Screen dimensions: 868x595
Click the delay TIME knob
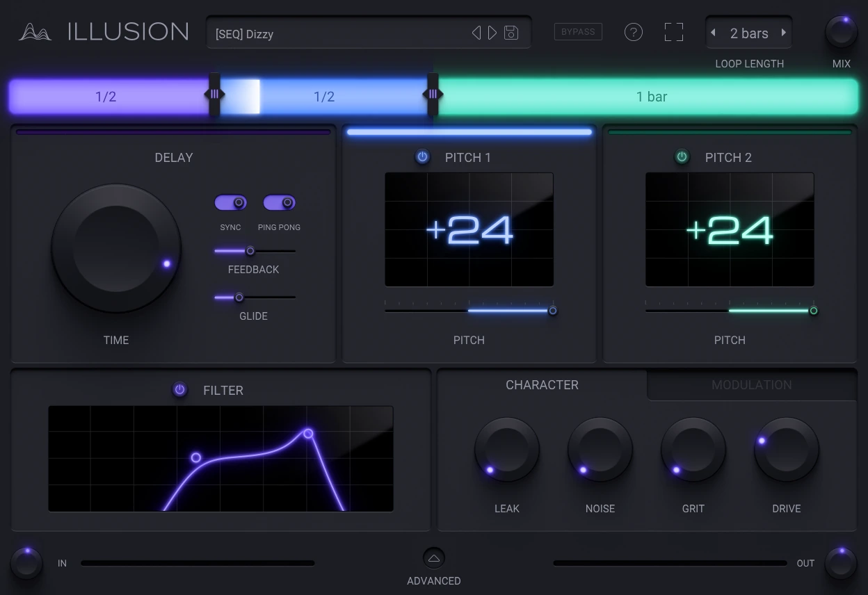pos(116,249)
